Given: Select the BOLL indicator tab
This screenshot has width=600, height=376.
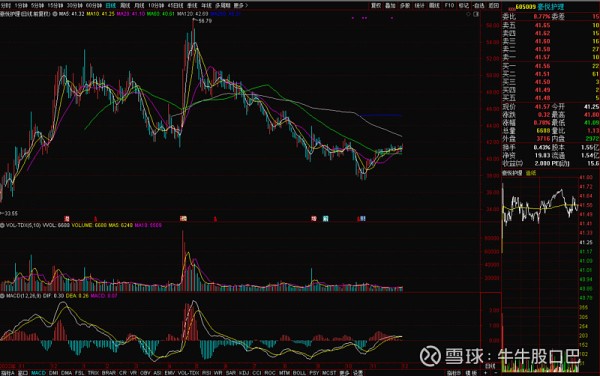Looking at the screenshot, I should click(299, 373).
